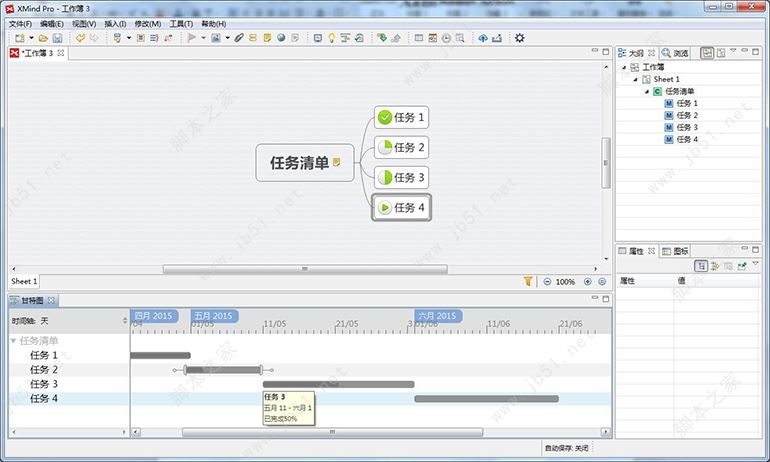Click the magnifier table icon in toolbar
The height and width of the screenshot is (462, 770).
tap(460, 38)
